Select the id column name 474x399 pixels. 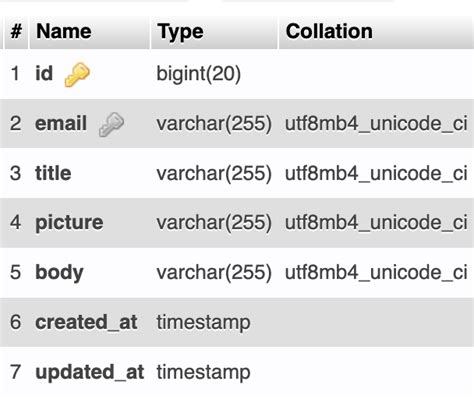[x=44, y=73]
